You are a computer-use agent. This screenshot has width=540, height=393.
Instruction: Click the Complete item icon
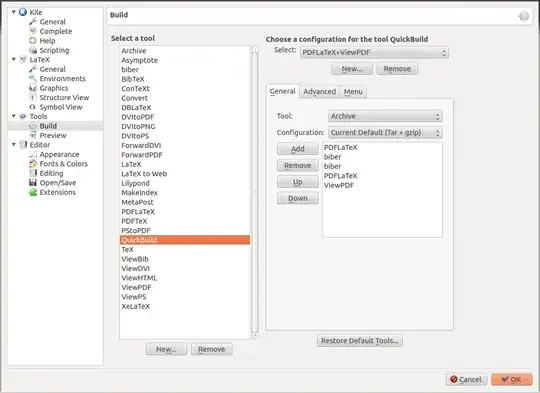point(33,31)
